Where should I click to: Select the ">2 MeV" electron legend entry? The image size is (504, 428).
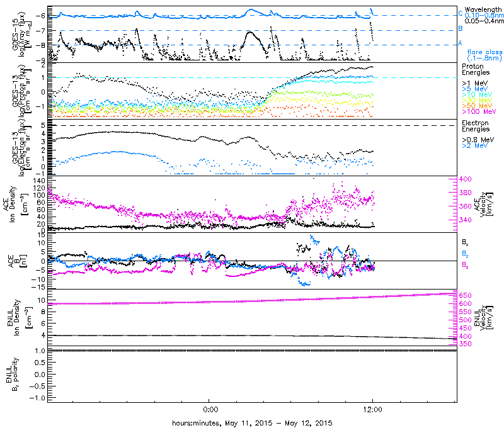click(474, 145)
